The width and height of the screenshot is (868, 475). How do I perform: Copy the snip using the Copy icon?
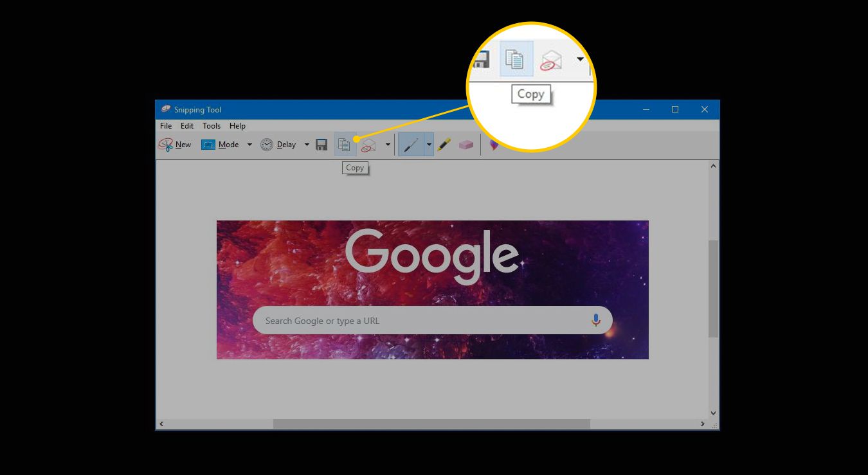(345, 145)
